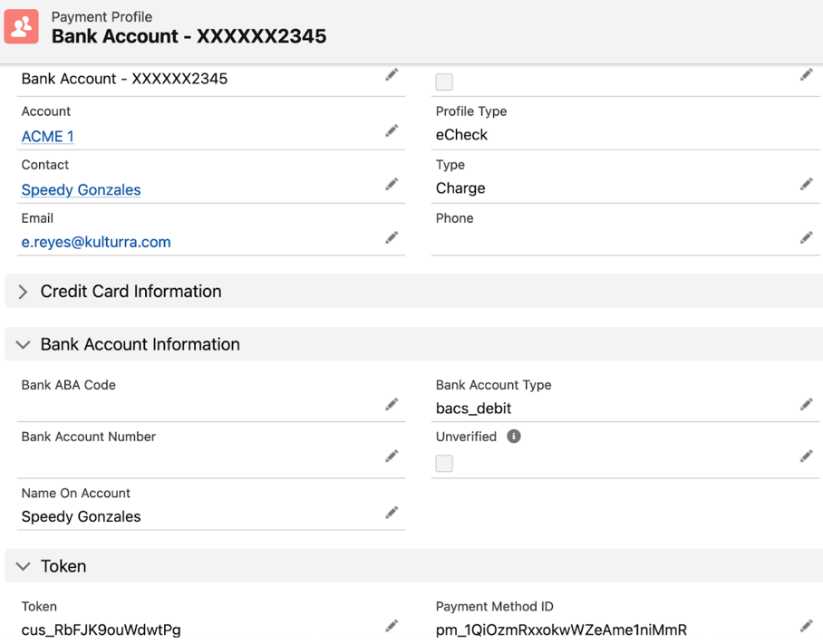Edit the Account field pencil icon
This screenshot has height=644, width=823.
click(x=392, y=131)
